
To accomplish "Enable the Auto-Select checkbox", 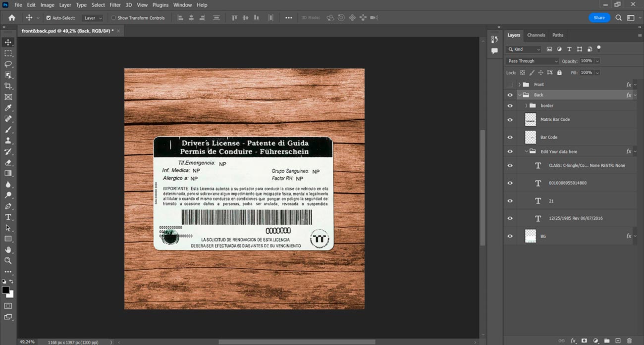I will tap(49, 18).
